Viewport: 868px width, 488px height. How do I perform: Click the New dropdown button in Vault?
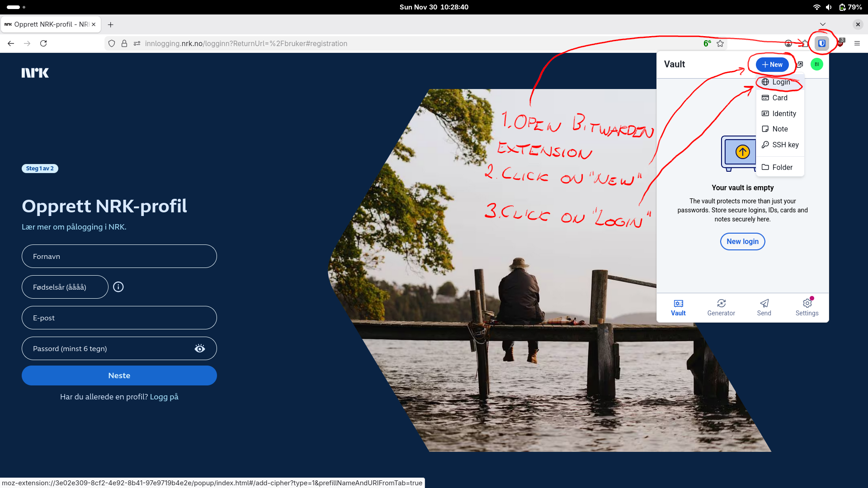(772, 65)
